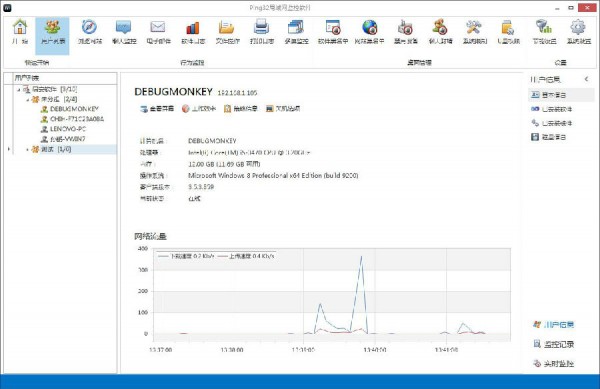The image size is (600, 389).
Task: Open the software blacklist window icon
Action: click(333, 32)
